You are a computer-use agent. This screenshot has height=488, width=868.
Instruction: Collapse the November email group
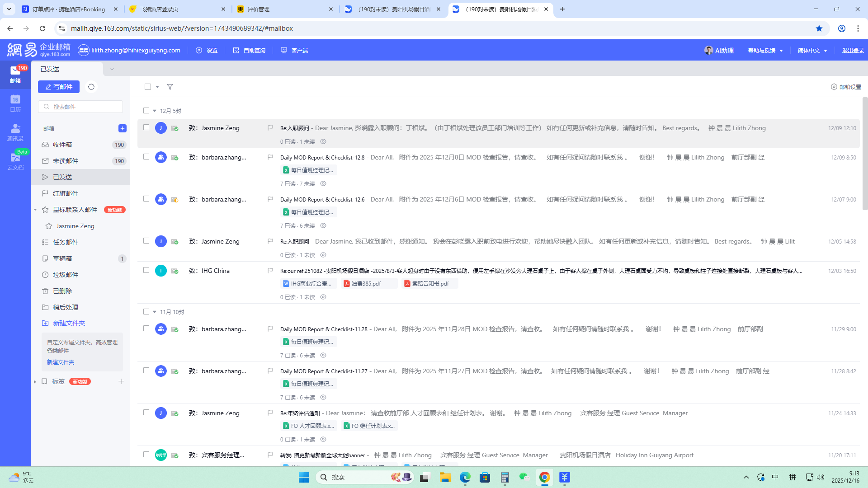tap(155, 312)
